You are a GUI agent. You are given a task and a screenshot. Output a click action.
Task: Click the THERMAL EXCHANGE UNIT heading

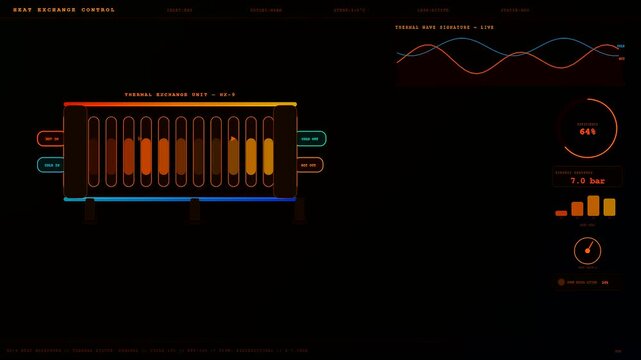tap(180, 94)
